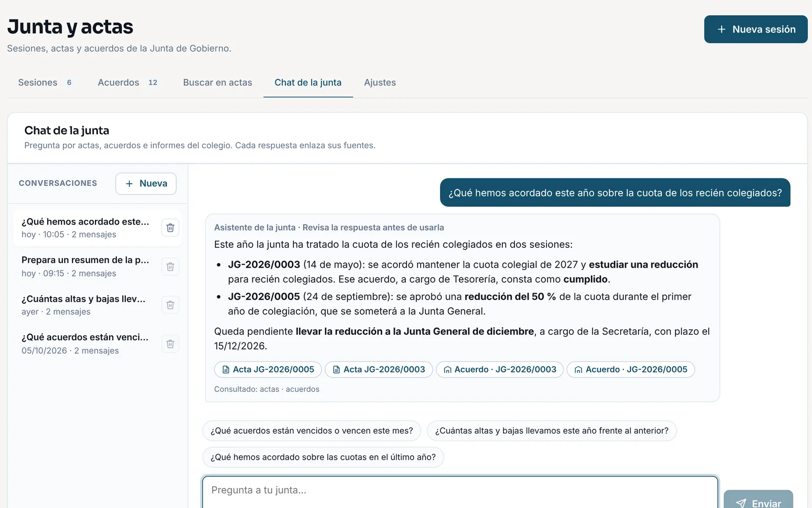Image resolution: width=812 pixels, height=508 pixels.
Task: Click the Acuerdos count badge "12"
Action: [x=153, y=82]
